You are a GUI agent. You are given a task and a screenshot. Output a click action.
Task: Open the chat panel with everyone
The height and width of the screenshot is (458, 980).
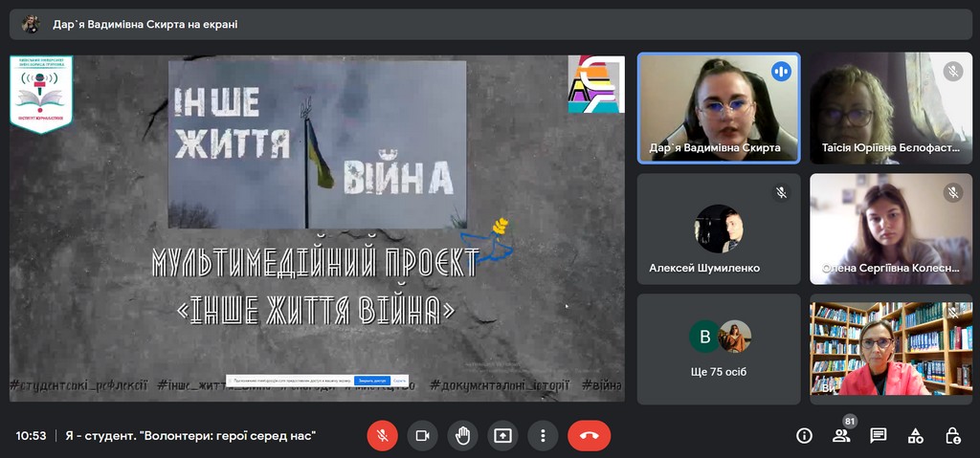pyautogui.click(x=878, y=436)
